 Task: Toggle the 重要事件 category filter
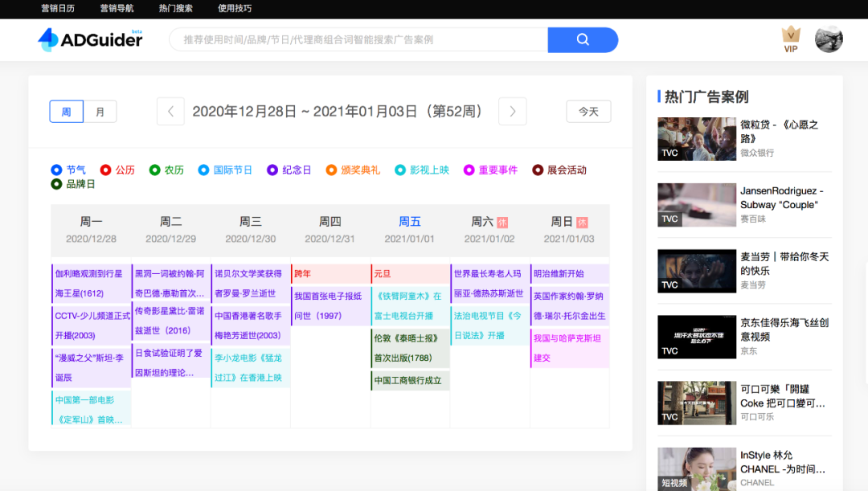[490, 170]
